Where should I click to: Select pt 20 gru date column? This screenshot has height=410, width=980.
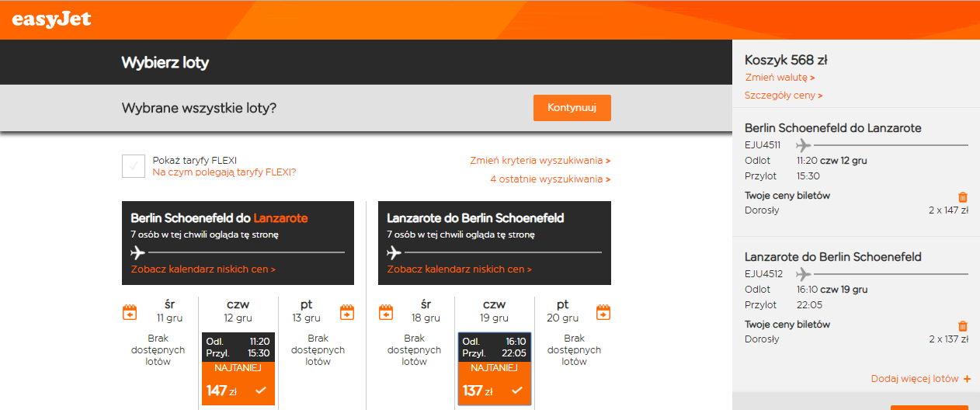tap(563, 311)
